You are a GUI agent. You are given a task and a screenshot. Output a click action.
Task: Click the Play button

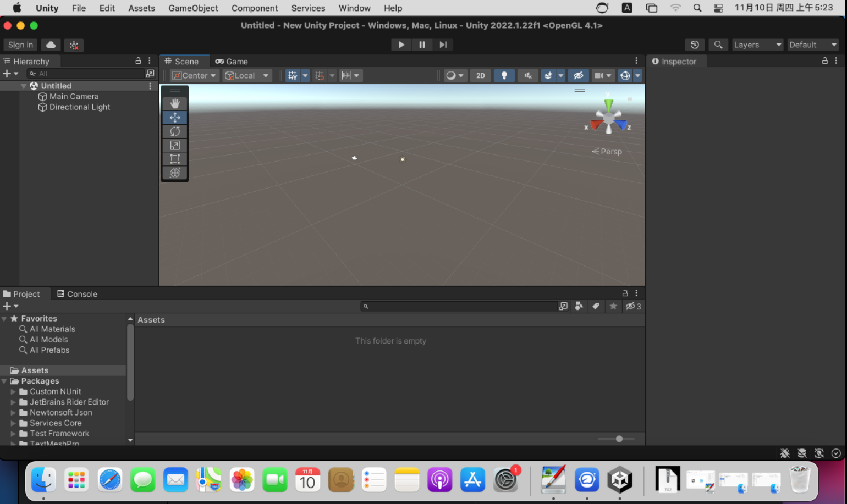[x=402, y=45]
